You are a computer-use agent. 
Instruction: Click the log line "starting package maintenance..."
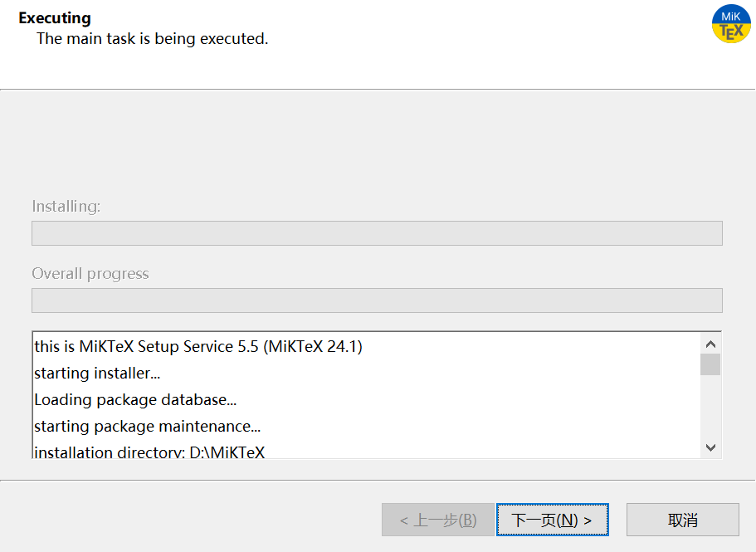pyautogui.click(x=147, y=426)
